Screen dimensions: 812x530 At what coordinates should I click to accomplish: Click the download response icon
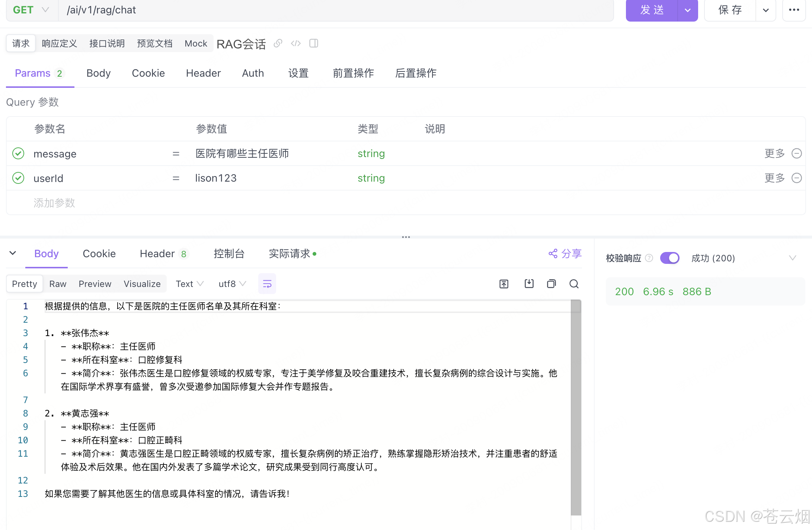coord(529,284)
